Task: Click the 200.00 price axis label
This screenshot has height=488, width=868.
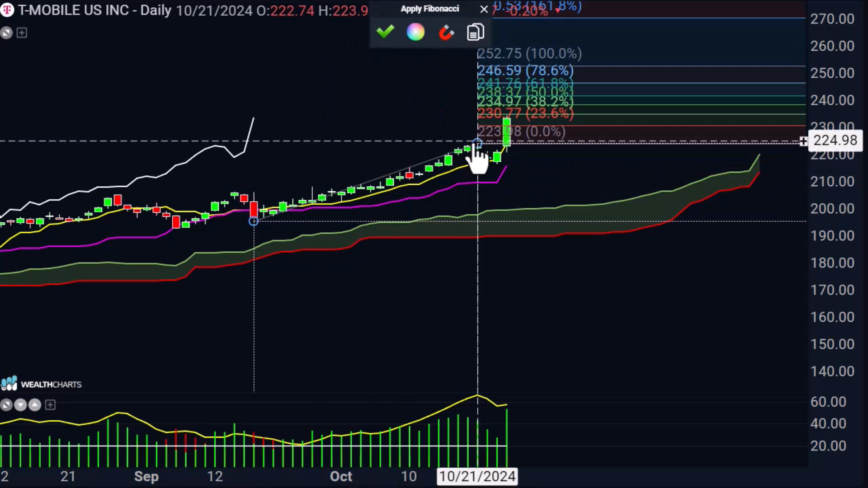Action: point(832,209)
